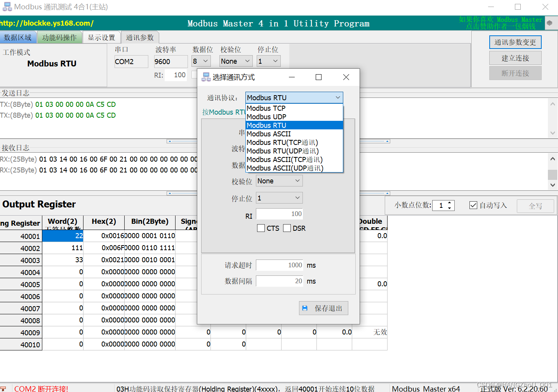Click the up arrow on the receive log scrollbar
The width and height of the screenshot is (558, 392).
tap(553, 159)
